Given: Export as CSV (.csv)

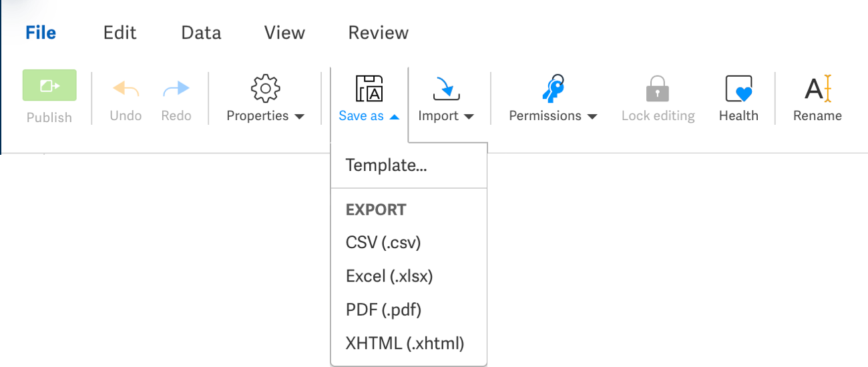Looking at the screenshot, I should coord(383,243).
